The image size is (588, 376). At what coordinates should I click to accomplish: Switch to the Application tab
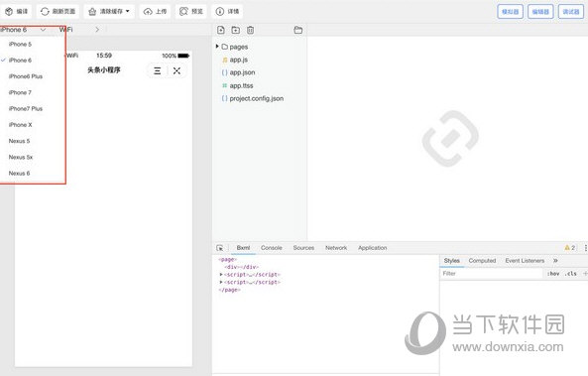373,248
